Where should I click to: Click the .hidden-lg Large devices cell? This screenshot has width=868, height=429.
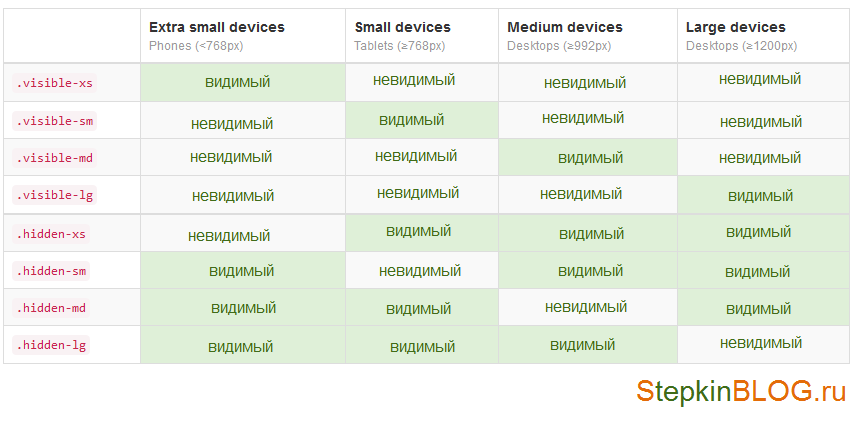763,345
